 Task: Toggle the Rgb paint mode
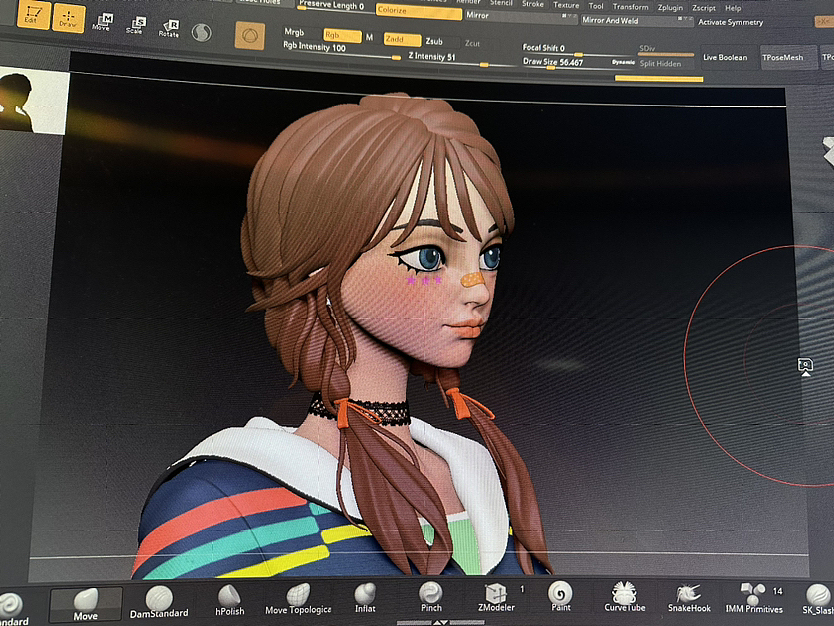pyautogui.click(x=342, y=35)
